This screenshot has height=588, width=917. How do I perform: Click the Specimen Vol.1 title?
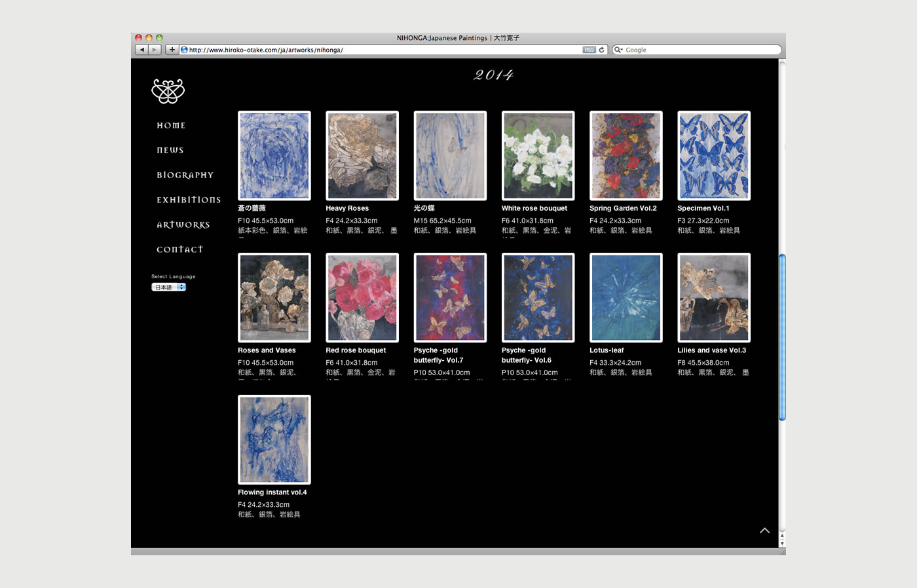(703, 208)
